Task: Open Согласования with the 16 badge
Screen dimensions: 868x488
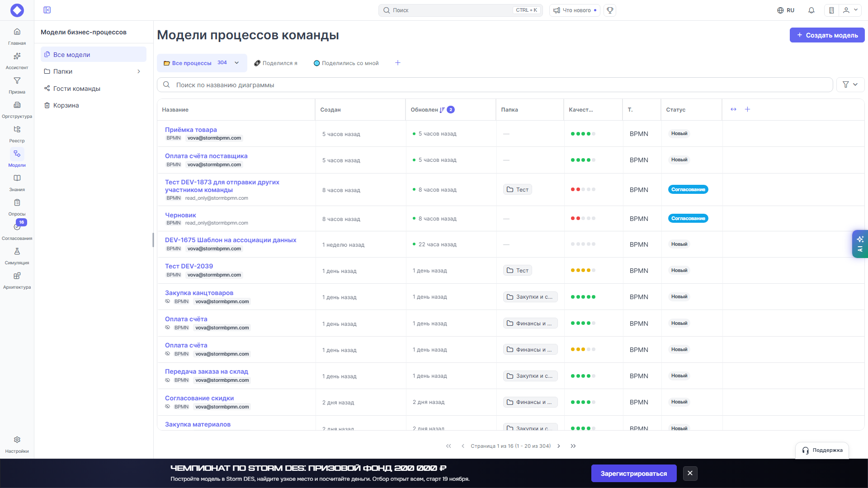Action: tap(17, 227)
